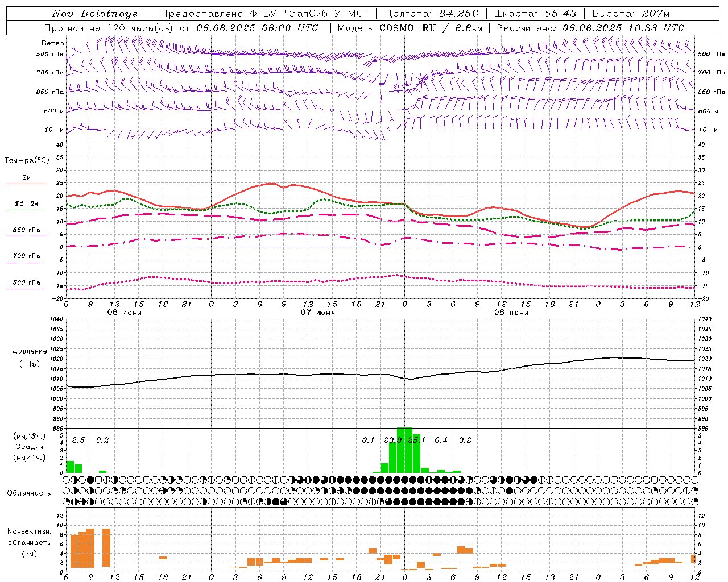
Task: Click the "20.9" precipitation total
Action: click(393, 440)
